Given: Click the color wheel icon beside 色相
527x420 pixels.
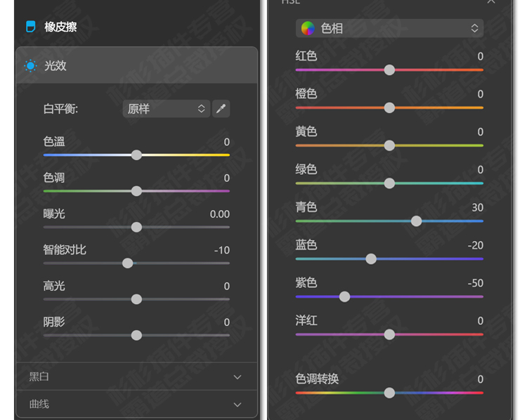Looking at the screenshot, I should click(x=308, y=28).
